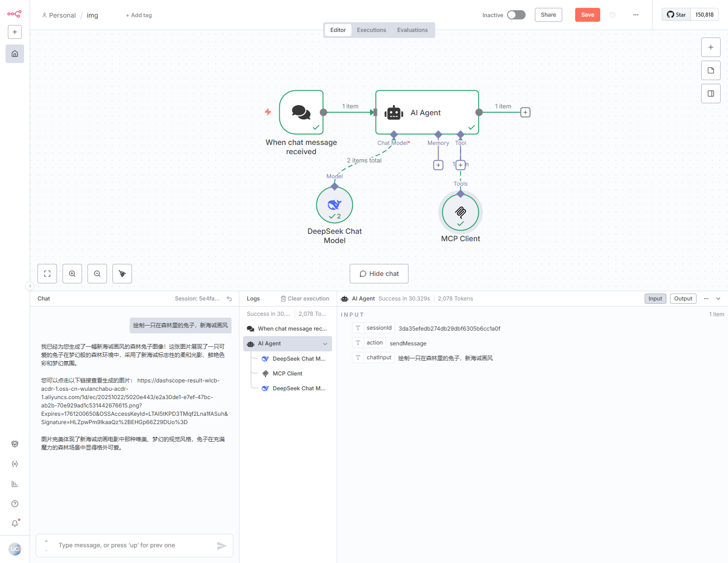Click the tidy up workflow icon
The width and height of the screenshot is (728, 563).
[x=122, y=274]
